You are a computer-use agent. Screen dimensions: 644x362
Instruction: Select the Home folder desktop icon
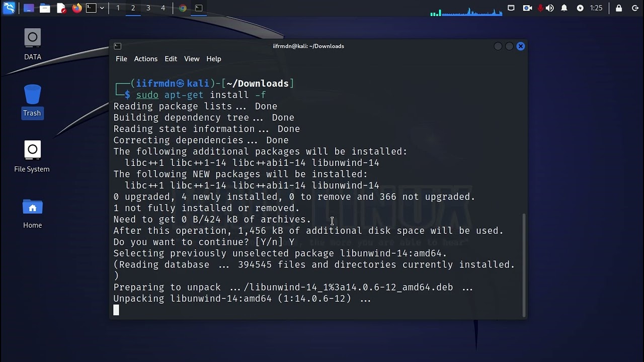click(x=32, y=214)
